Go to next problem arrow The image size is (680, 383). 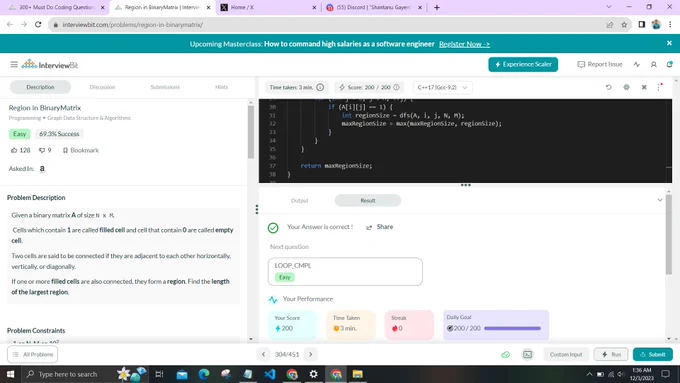pyautogui.click(x=311, y=354)
